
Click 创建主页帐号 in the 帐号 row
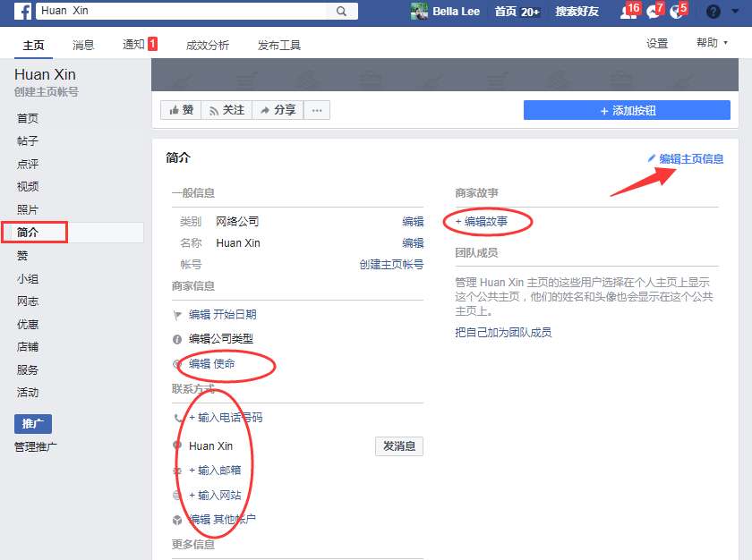pos(391,265)
